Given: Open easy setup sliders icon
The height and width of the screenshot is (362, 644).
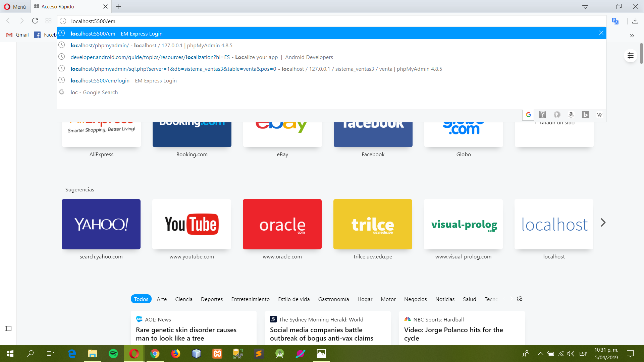Looking at the screenshot, I should [631, 55].
